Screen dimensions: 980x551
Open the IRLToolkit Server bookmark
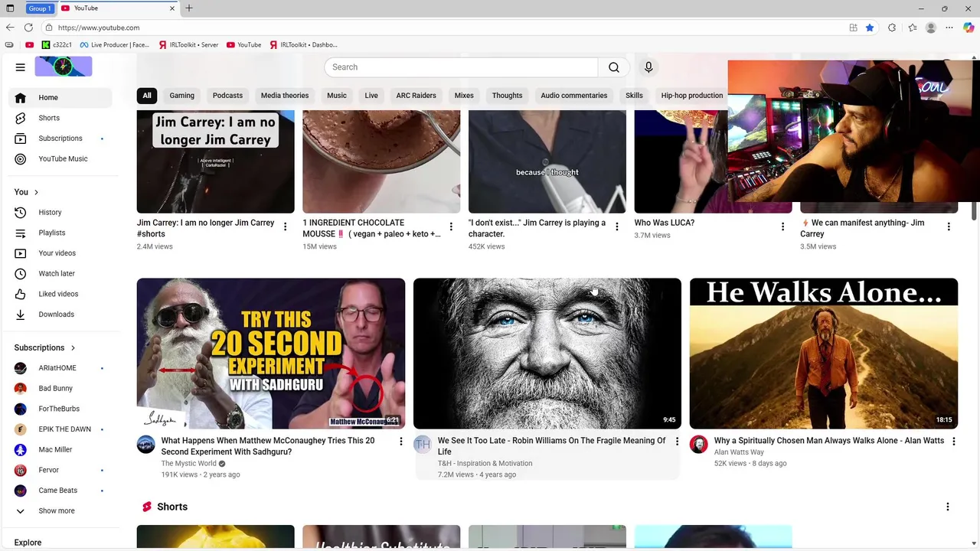tap(189, 44)
